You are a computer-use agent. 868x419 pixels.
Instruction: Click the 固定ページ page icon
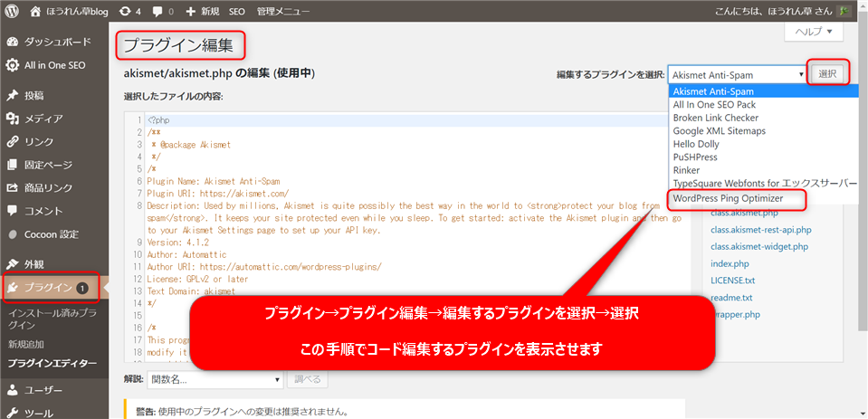(x=13, y=165)
